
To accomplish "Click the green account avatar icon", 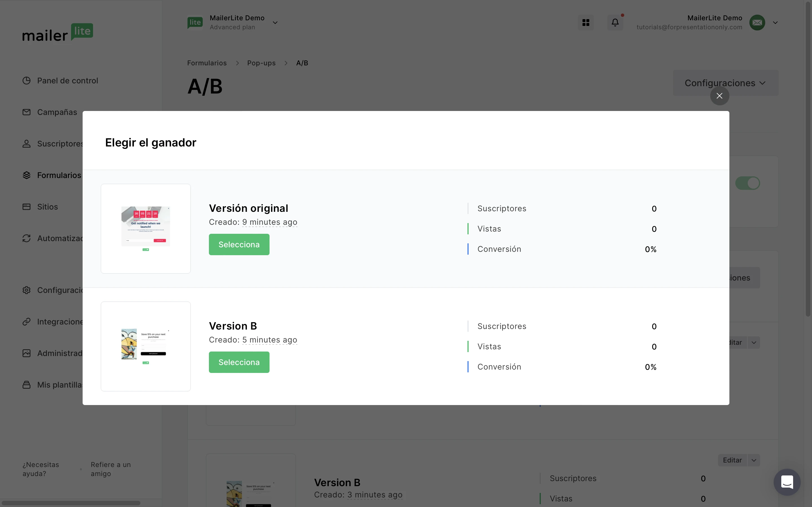I will 757,23.
